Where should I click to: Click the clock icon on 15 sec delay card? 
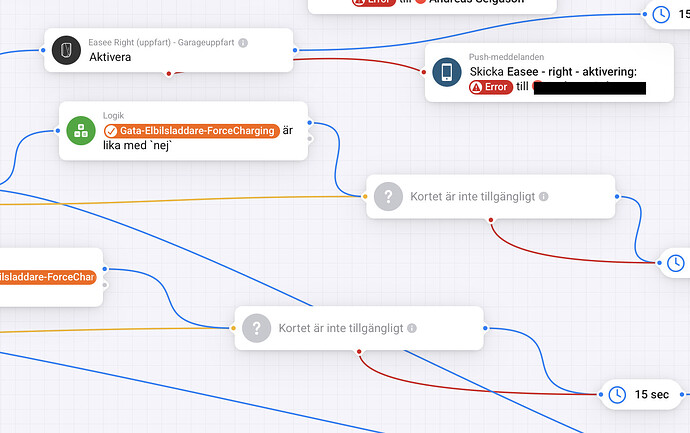coord(617,395)
